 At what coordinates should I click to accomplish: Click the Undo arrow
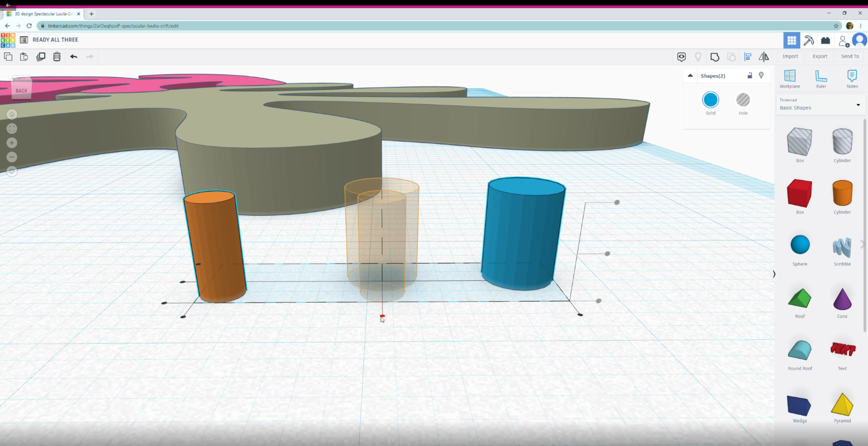tap(74, 57)
